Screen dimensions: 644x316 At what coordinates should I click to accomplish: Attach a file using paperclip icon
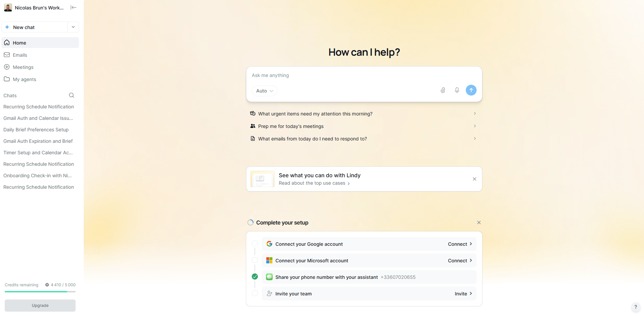(x=443, y=90)
